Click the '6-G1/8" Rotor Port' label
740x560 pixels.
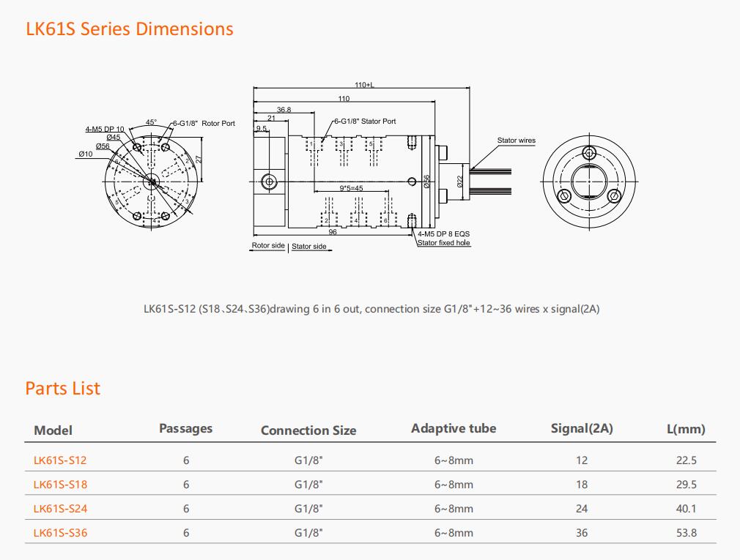tap(204, 123)
